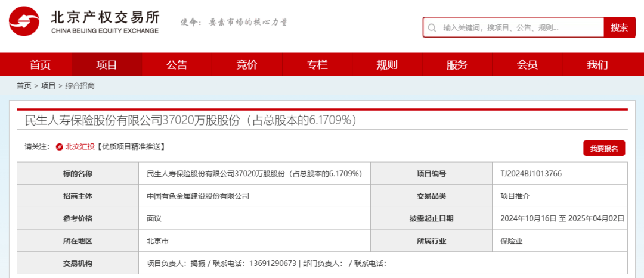644x278 pixels.
Task: Click the 北京产权交易所 site name text
Action: [x=105, y=17]
